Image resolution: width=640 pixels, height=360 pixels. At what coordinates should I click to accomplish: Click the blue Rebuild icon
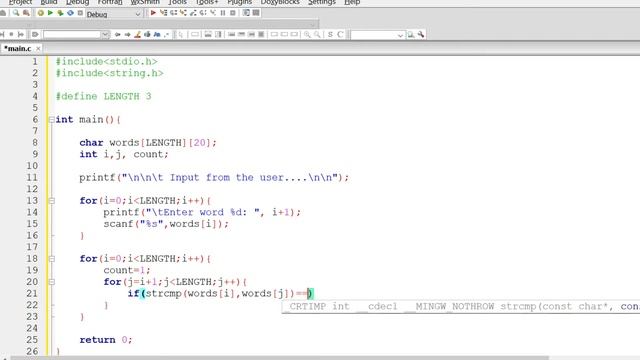click(x=70, y=13)
